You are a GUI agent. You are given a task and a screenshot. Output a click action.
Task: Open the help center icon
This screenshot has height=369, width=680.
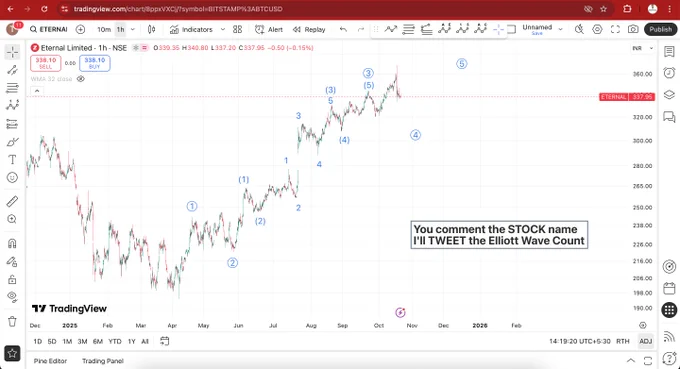pyautogui.click(x=669, y=358)
